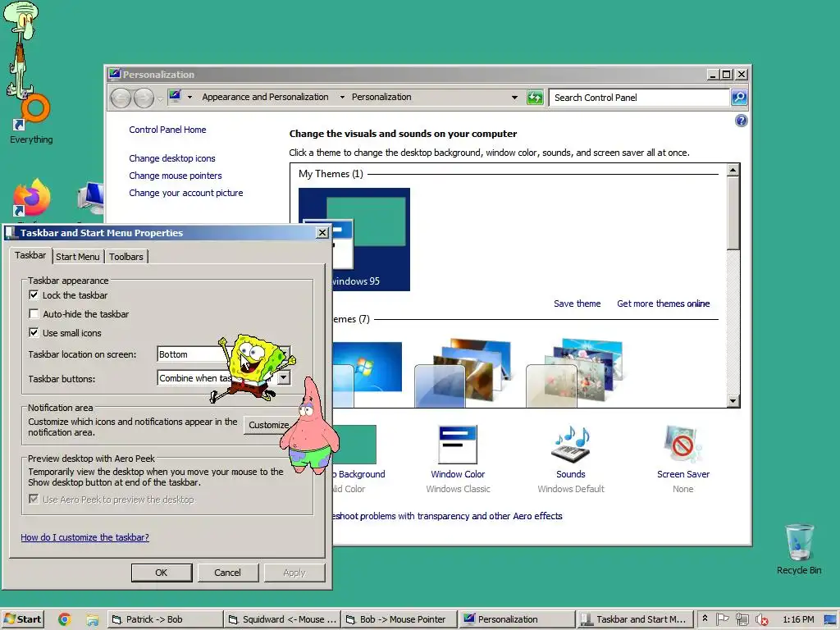Click Change mouse pointers link
840x630 pixels.
point(176,176)
